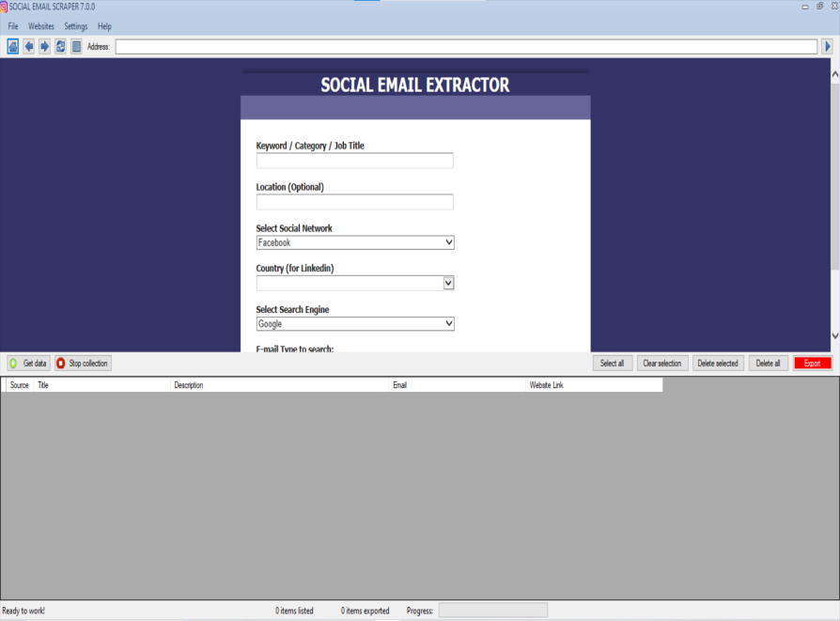
Task: Click the form panel's vertical scrollbar thumb
Action: click(x=835, y=177)
